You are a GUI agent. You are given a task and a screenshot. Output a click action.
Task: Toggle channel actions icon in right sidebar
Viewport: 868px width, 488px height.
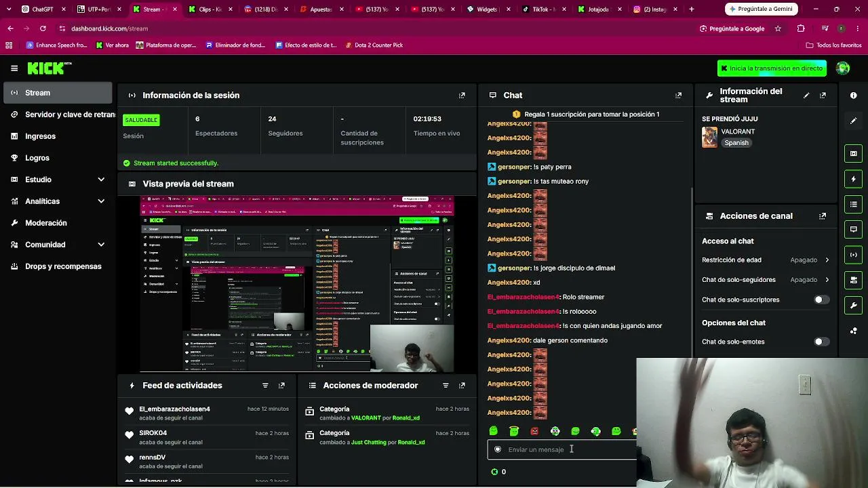[853, 280]
